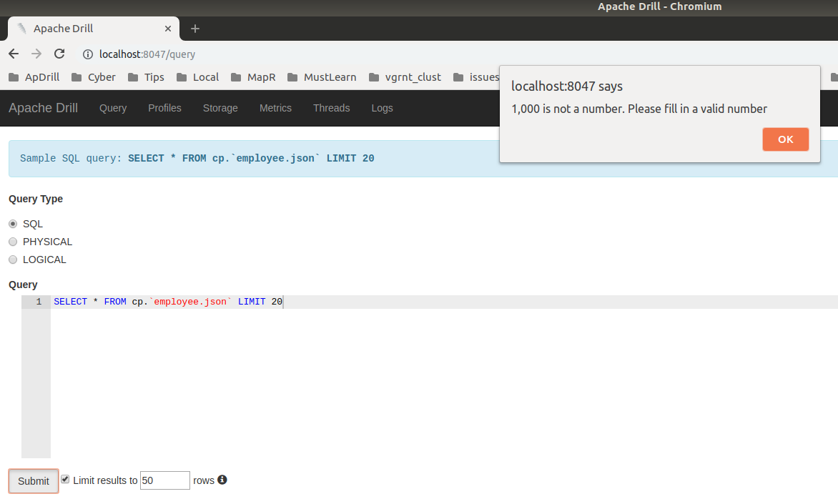Click the row limit input field
The width and height of the screenshot is (838, 504).
[164, 480]
